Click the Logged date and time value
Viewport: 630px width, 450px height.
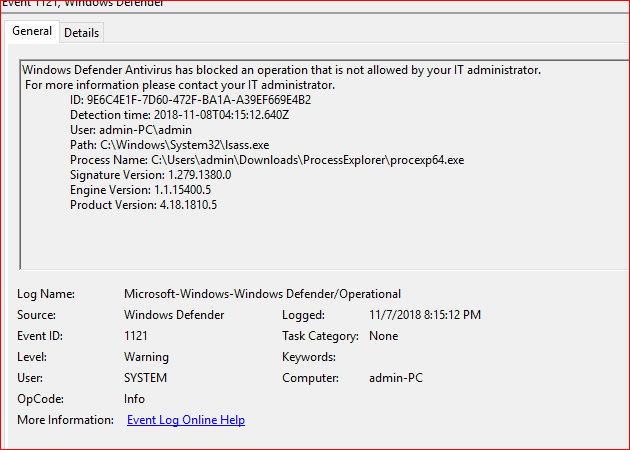[x=425, y=315]
